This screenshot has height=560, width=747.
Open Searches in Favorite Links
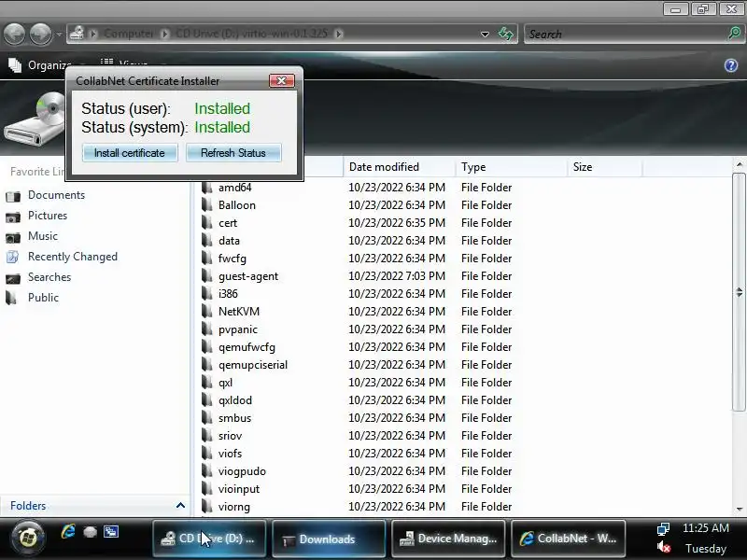pyautogui.click(x=49, y=277)
